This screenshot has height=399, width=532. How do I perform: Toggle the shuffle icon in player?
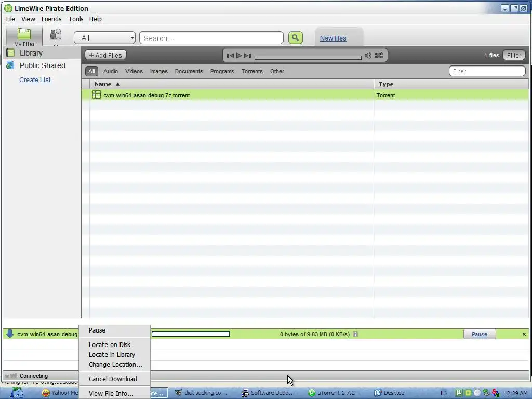point(379,55)
